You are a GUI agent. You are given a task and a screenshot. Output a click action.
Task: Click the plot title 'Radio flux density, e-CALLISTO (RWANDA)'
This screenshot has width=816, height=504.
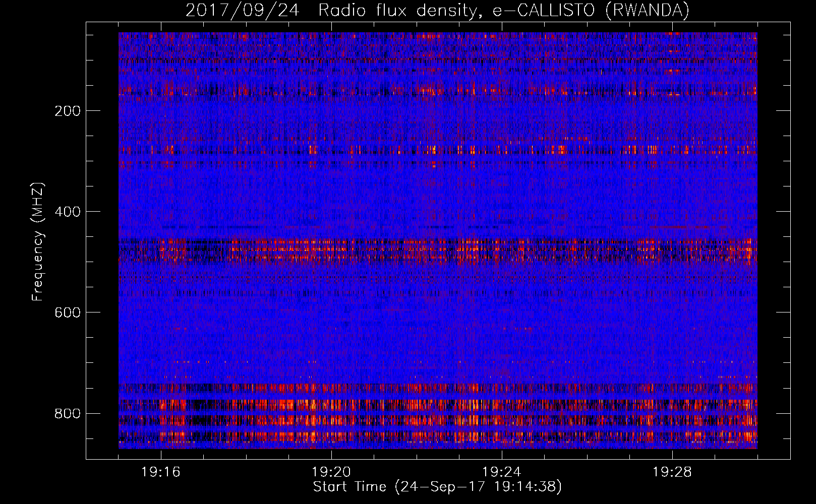pos(504,11)
